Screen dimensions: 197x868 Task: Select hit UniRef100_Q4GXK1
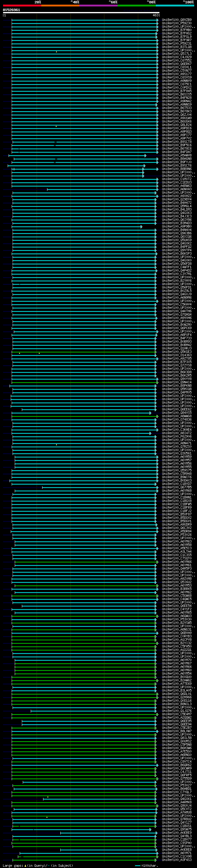pos(176,799)
